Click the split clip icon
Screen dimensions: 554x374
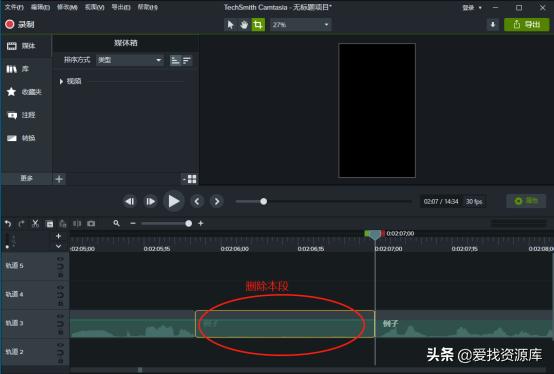click(x=77, y=224)
